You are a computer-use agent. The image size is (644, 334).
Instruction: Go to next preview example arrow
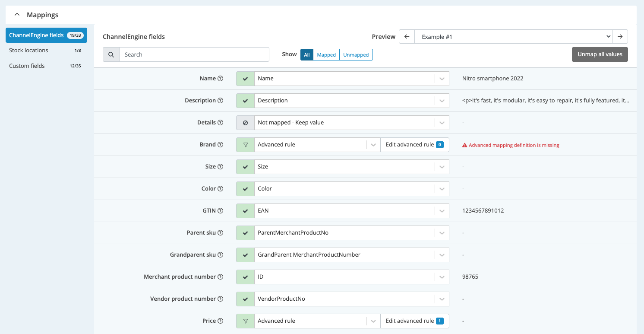pyautogui.click(x=620, y=37)
